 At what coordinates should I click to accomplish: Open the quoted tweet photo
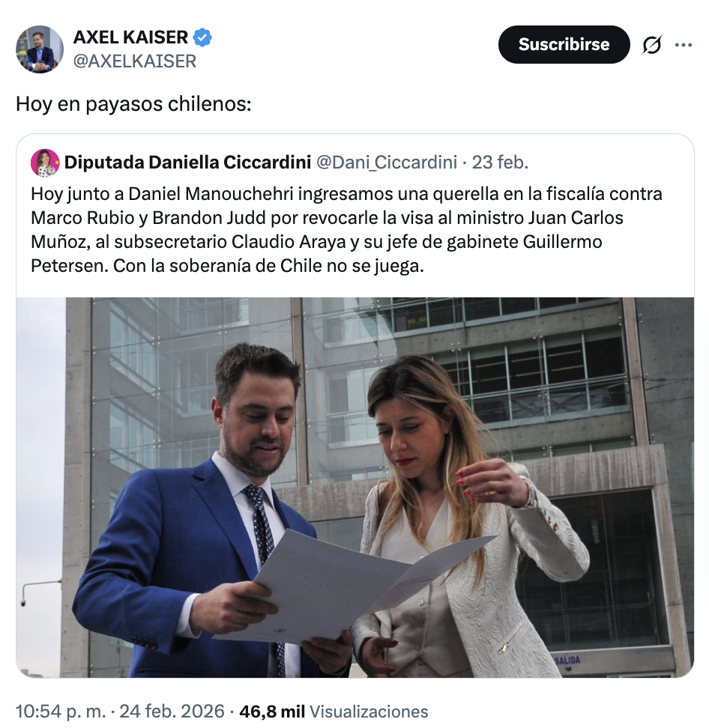tap(355, 488)
